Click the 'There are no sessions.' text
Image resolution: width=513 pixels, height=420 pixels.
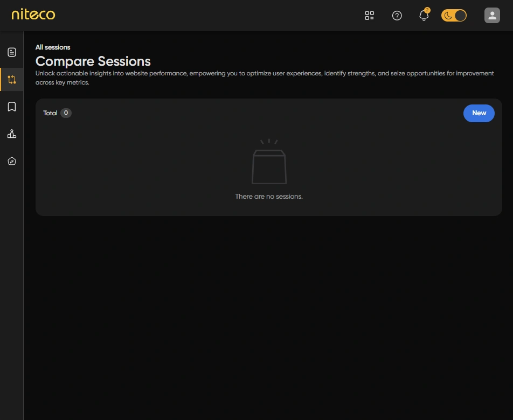tap(268, 197)
